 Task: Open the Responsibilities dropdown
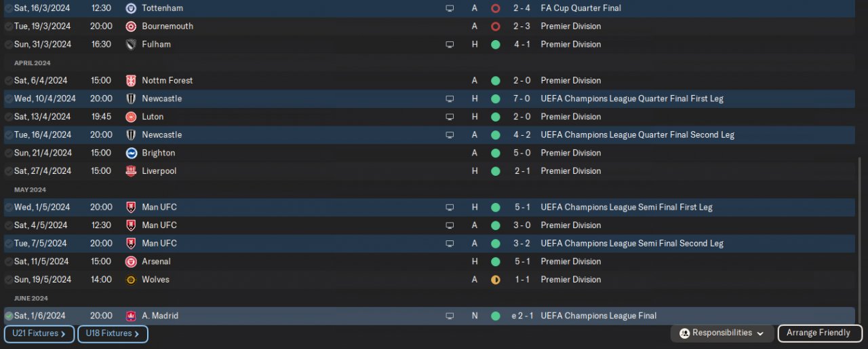point(722,333)
